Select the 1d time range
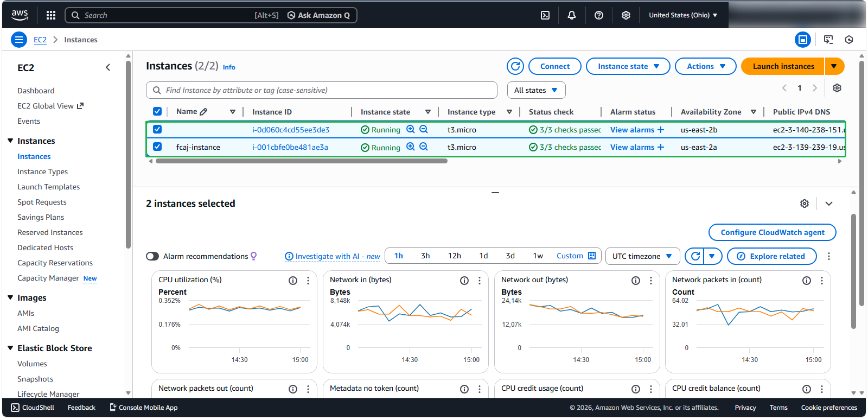 483,256
